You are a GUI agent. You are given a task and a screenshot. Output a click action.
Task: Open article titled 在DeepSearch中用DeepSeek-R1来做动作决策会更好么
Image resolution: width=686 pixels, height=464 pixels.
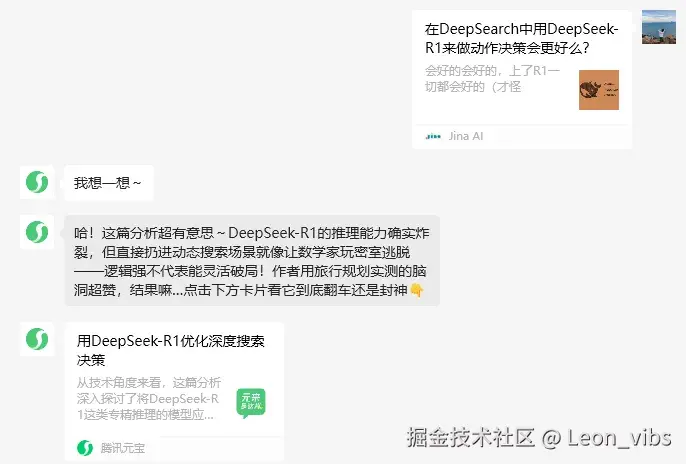point(521,38)
